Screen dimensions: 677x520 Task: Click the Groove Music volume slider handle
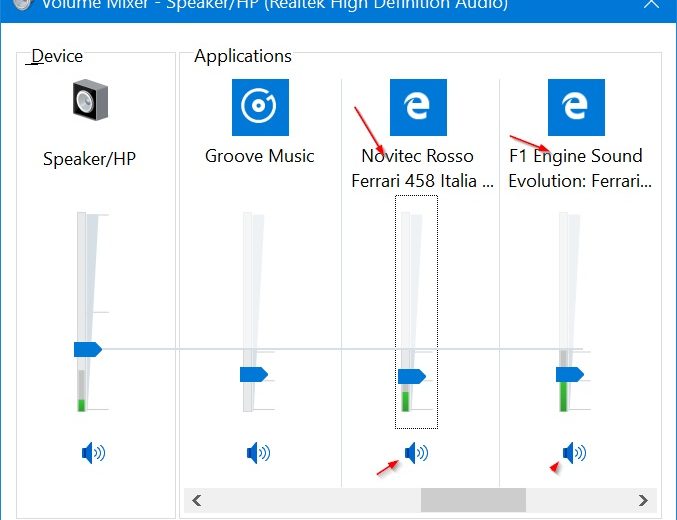click(254, 374)
